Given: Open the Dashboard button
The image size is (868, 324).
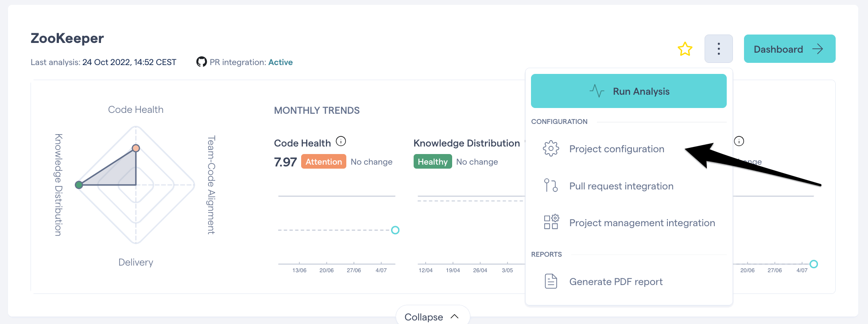Looking at the screenshot, I should tap(789, 49).
